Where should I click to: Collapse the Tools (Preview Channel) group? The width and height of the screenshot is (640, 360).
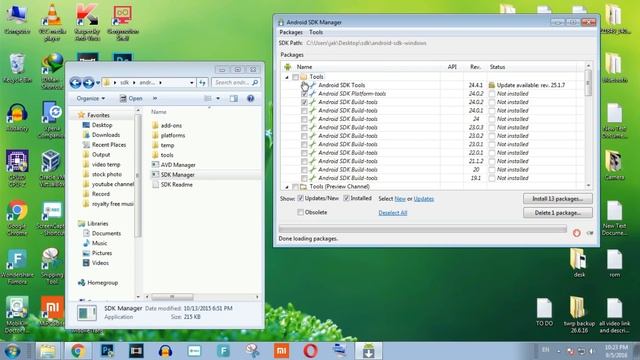point(287,187)
